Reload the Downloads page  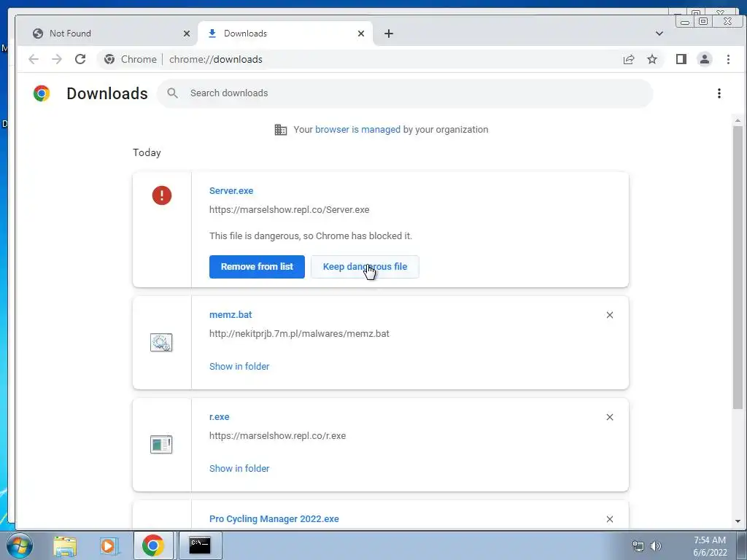point(80,59)
